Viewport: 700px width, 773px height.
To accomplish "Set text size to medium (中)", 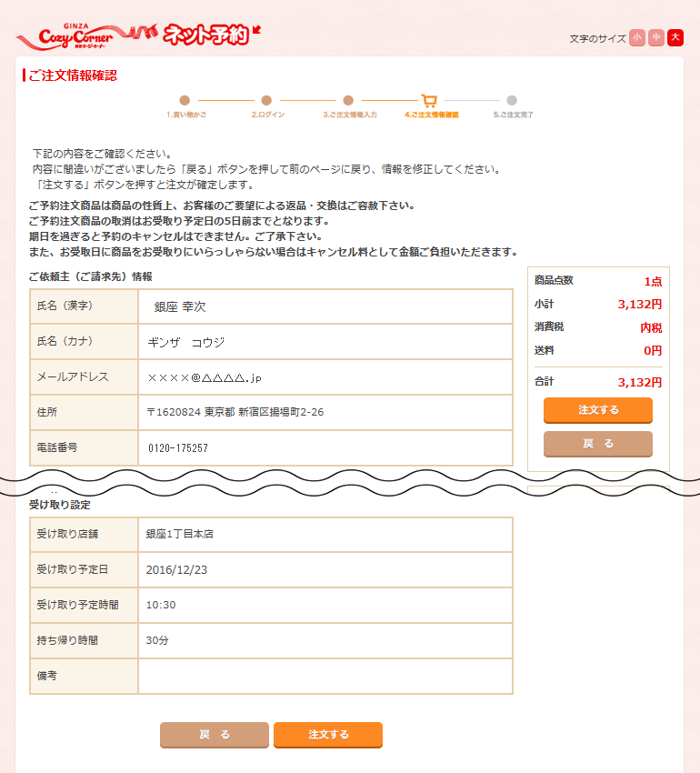I will [655, 37].
